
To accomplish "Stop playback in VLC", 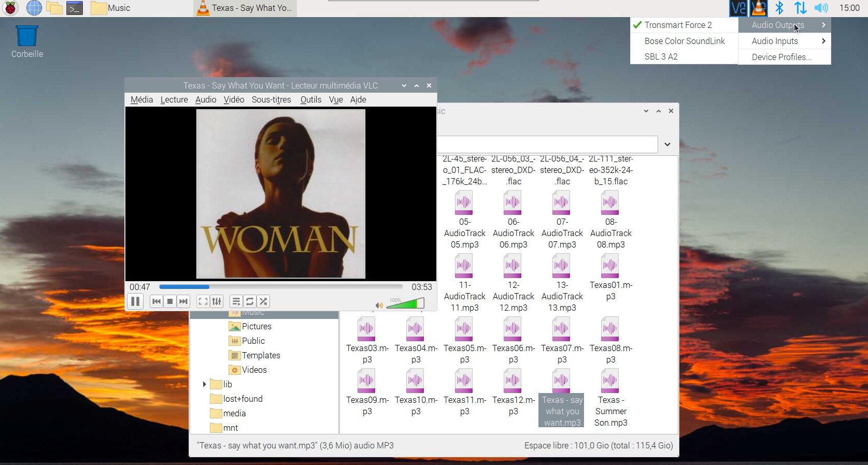I will pyautogui.click(x=169, y=301).
